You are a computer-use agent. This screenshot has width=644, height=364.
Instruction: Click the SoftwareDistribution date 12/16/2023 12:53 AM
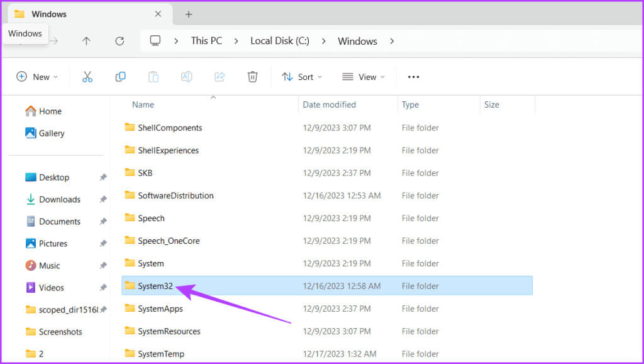click(341, 196)
